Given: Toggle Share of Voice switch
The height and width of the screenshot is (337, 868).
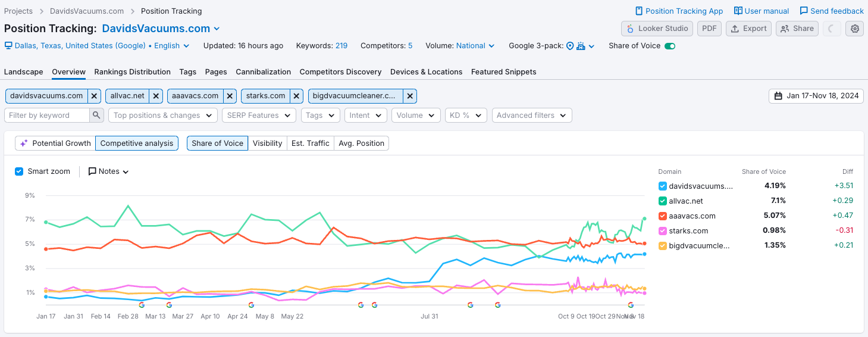Looking at the screenshot, I should (x=670, y=46).
